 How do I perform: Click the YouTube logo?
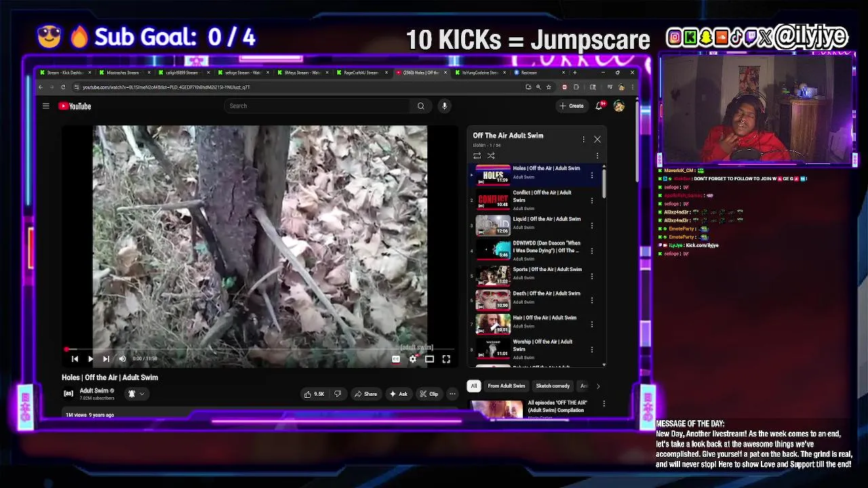click(x=75, y=106)
